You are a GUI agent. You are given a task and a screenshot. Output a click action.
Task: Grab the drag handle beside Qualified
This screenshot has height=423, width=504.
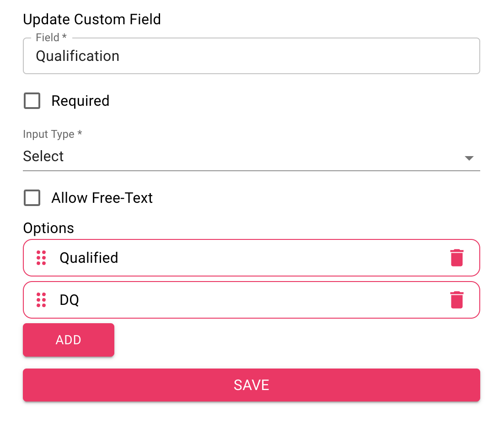[x=41, y=258]
